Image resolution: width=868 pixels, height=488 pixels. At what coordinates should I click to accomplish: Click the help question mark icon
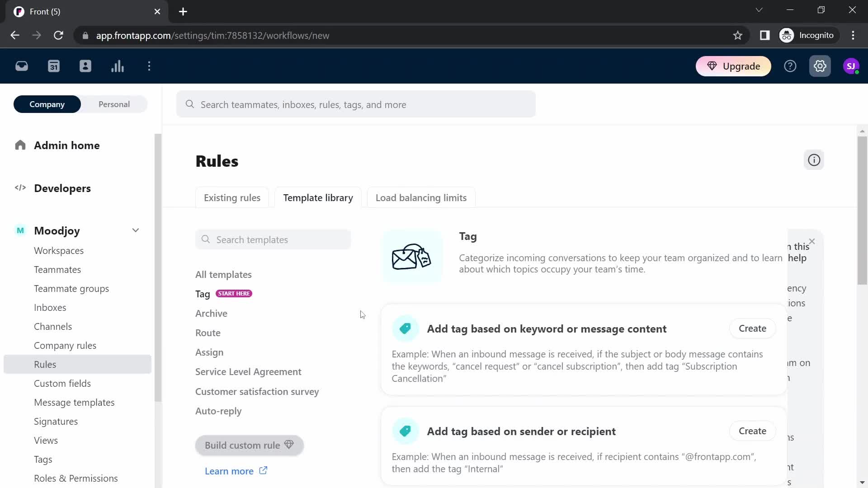[x=790, y=66]
